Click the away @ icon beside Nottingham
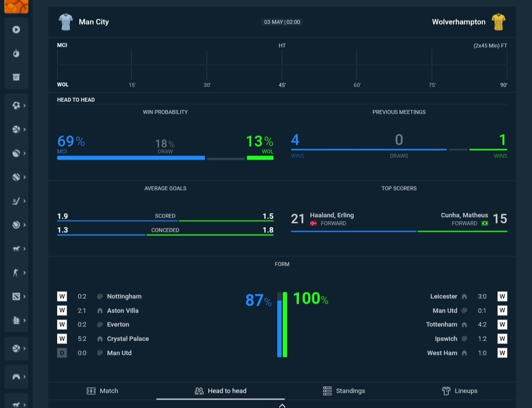The image size is (532, 408). pyautogui.click(x=100, y=296)
